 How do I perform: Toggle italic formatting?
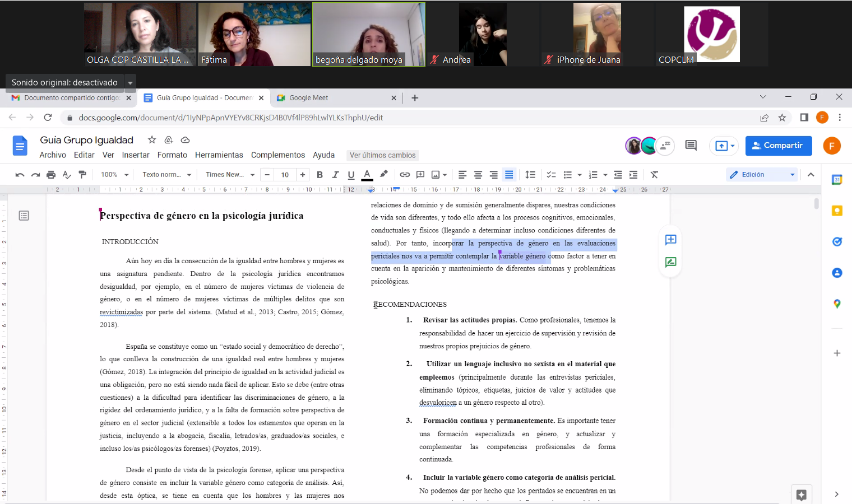click(x=335, y=175)
